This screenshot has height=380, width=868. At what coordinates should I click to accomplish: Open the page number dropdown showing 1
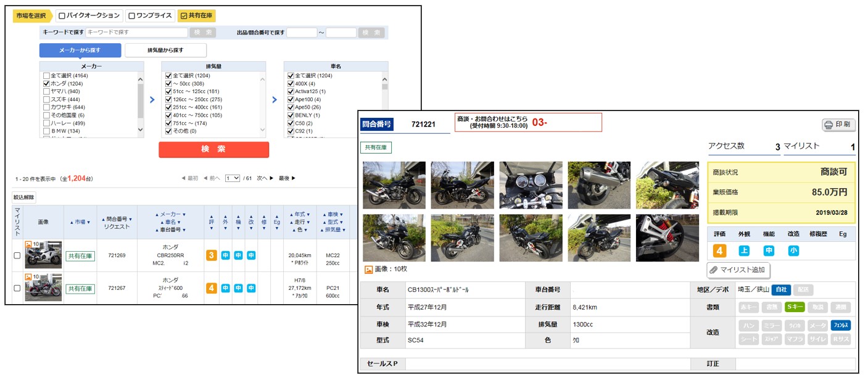233,178
